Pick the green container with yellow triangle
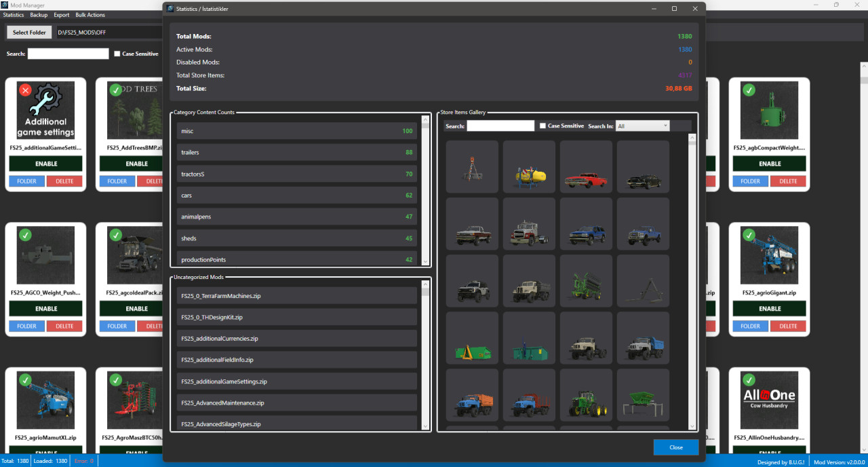Image resolution: width=868 pixels, height=467 pixels. (473, 339)
